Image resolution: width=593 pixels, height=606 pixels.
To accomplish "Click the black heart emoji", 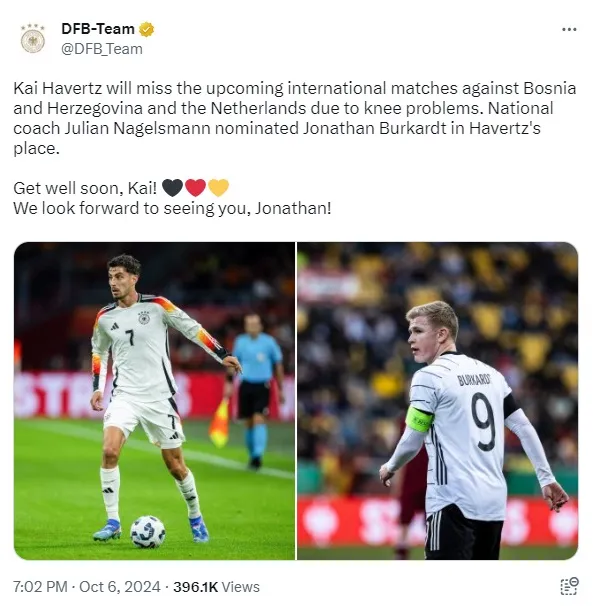I will click(x=172, y=188).
